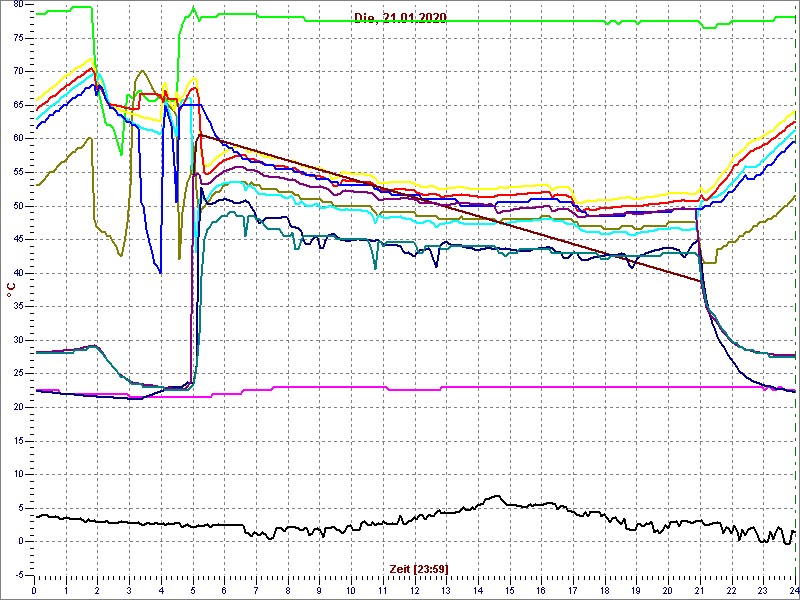Click hour 2 on the time axis

click(97, 589)
